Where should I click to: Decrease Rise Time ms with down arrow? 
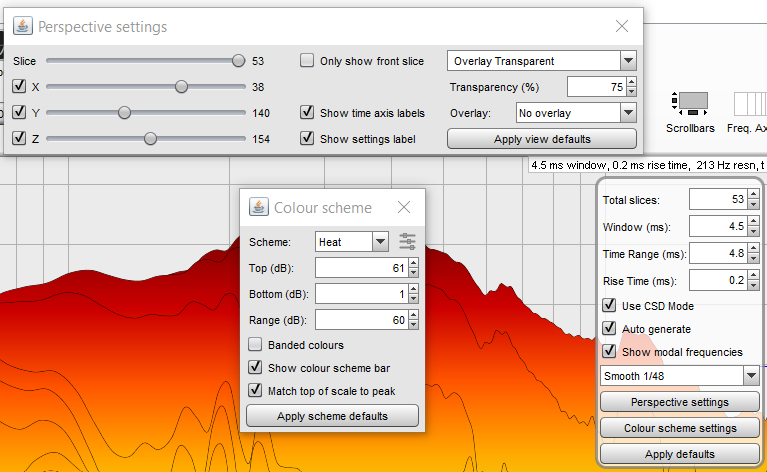coord(754,285)
